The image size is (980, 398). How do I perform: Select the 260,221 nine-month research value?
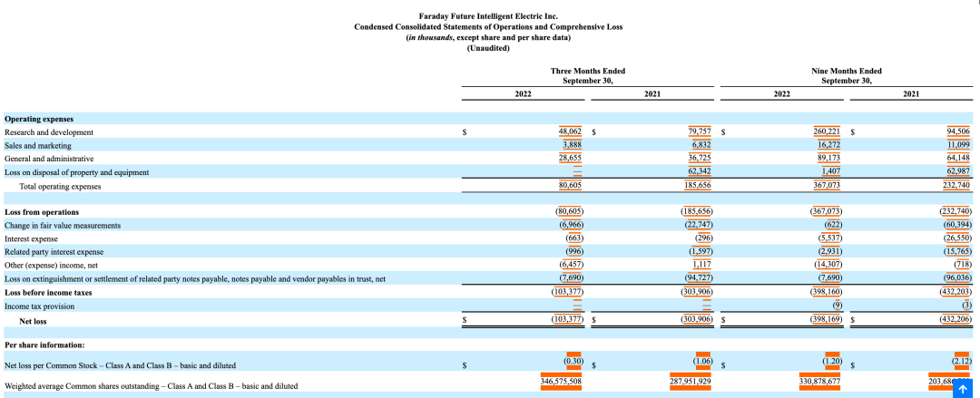click(827, 132)
